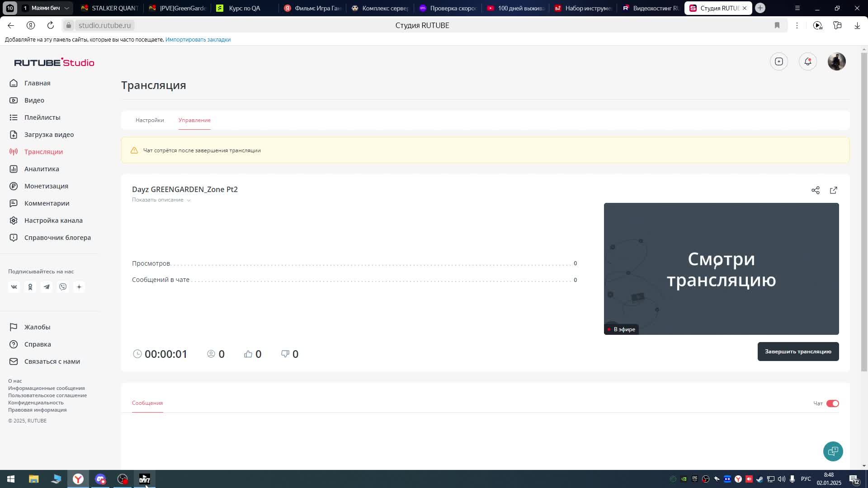Open a new browser tab with plus

click(x=760, y=8)
